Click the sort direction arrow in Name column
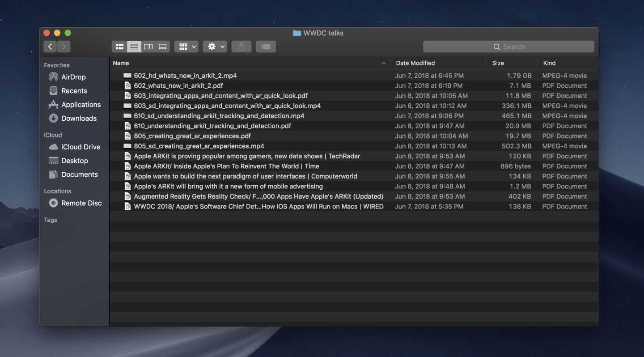The image size is (644, 357). (383, 64)
